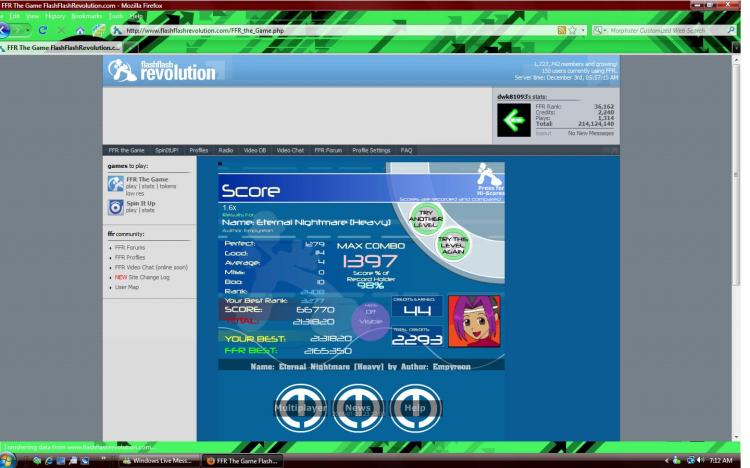The image size is (750, 468).
Task: Click the stop loading X icon
Action: (61, 30)
